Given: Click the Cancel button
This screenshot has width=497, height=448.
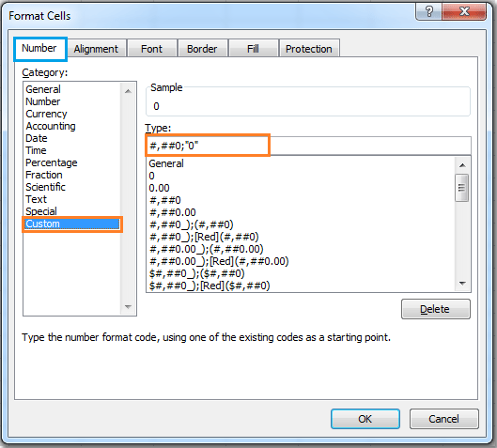Looking at the screenshot, I should coord(443,419).
